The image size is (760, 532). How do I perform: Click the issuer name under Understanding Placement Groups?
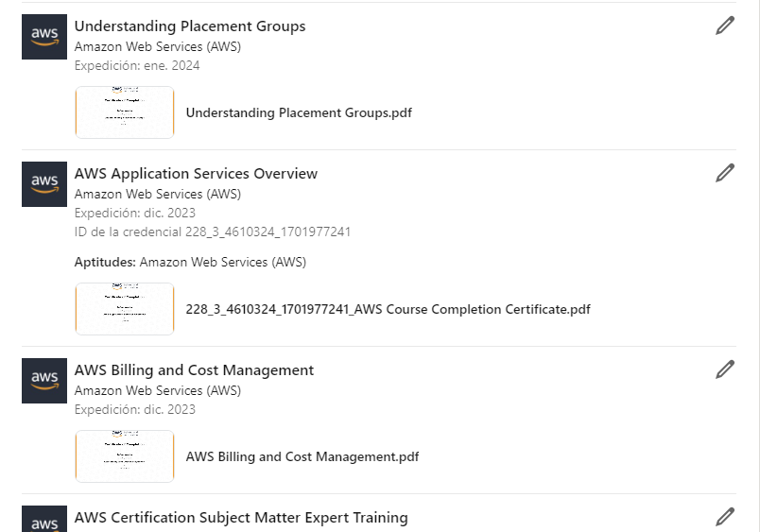158,46
